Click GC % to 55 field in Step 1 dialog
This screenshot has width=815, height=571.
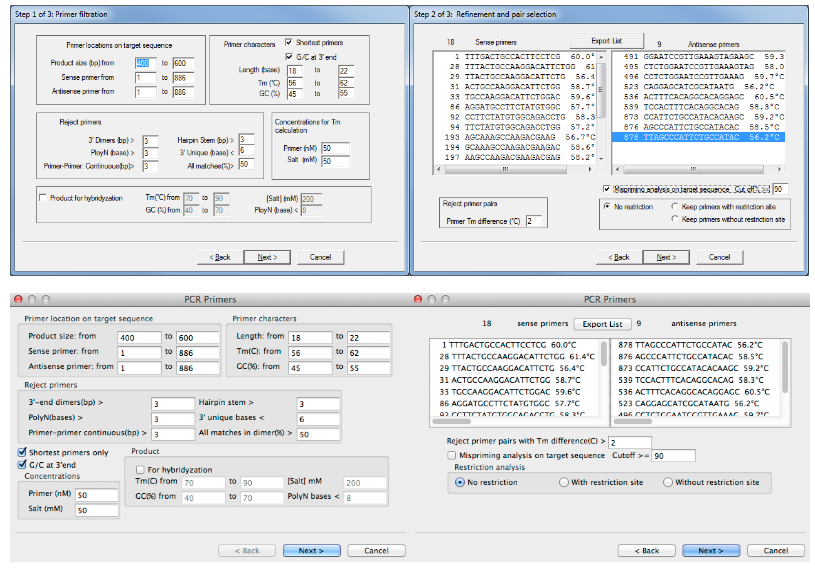point(346,94)
